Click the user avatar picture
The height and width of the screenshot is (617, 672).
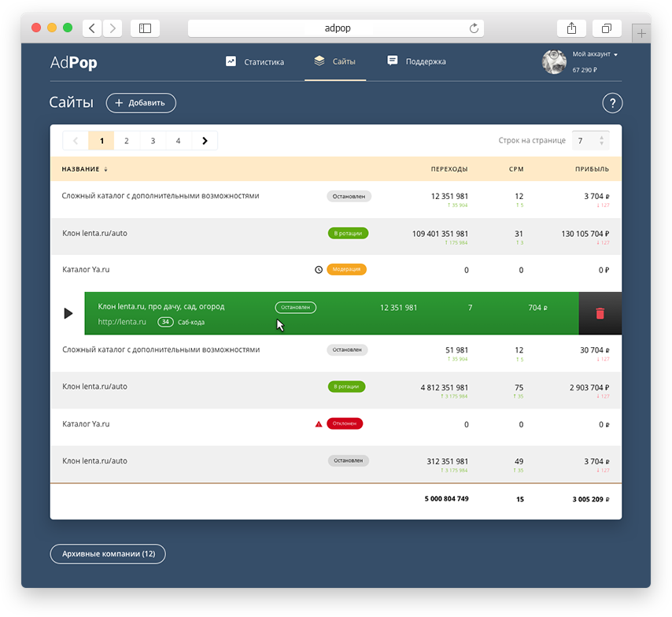[554, 61]
